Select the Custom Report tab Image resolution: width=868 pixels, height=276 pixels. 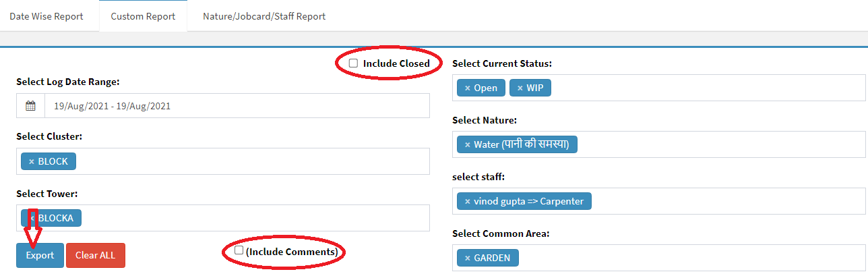(x=143, y=16)
